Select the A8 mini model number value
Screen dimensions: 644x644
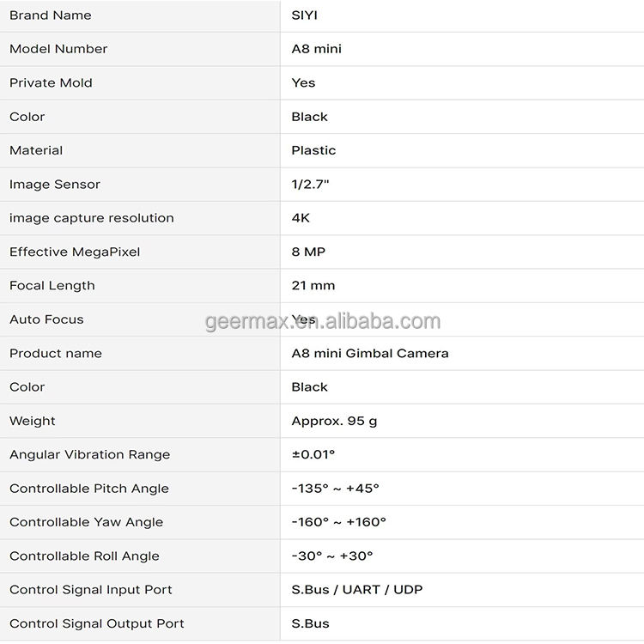point(316,49)
